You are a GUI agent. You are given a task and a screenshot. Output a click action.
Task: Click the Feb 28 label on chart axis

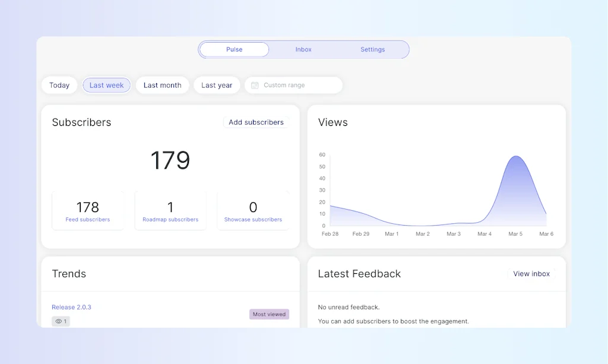[x=330, y=234]
